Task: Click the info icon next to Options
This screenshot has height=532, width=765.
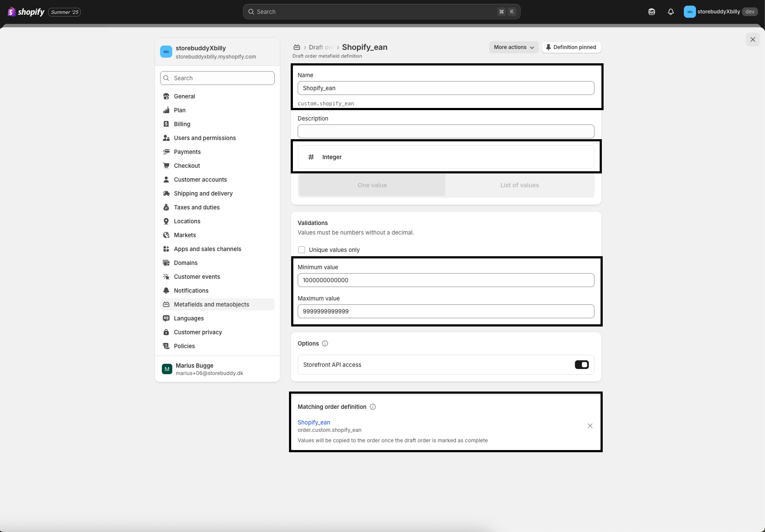Action: 325,343
